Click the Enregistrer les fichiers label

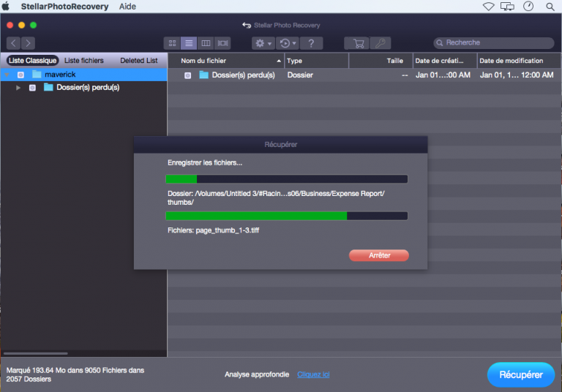205,162
